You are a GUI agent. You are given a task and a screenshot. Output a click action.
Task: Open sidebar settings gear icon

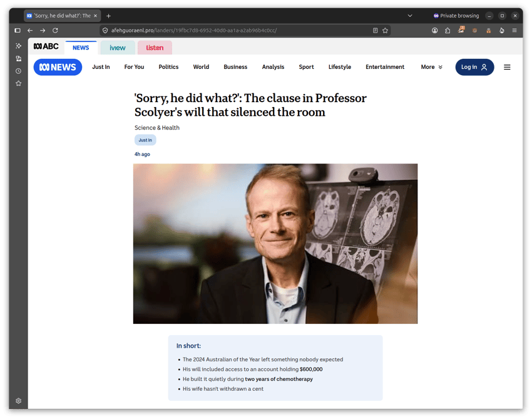click(19, 401)
